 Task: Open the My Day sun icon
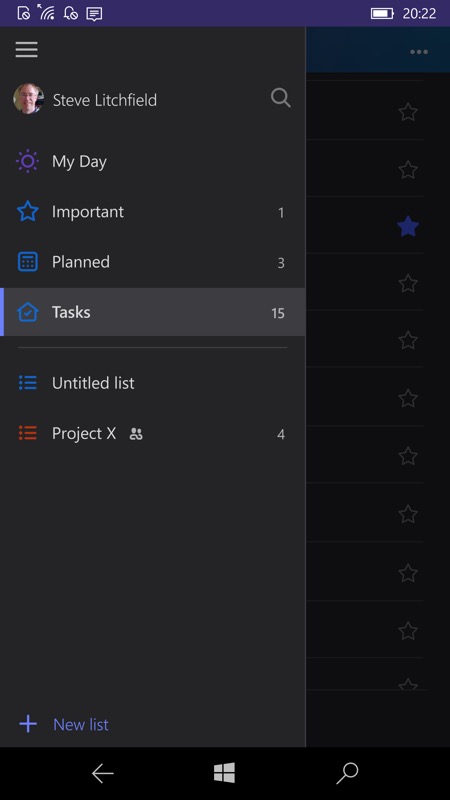[27, 162]
